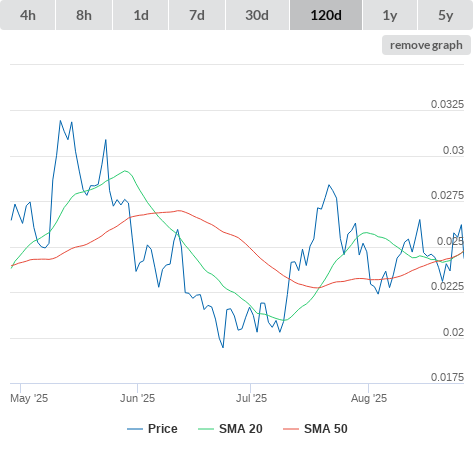The height and width of the screenshot is (455, 474).
Task: Click the Jul '25 axis label
Action: click(x=251, y=398)
